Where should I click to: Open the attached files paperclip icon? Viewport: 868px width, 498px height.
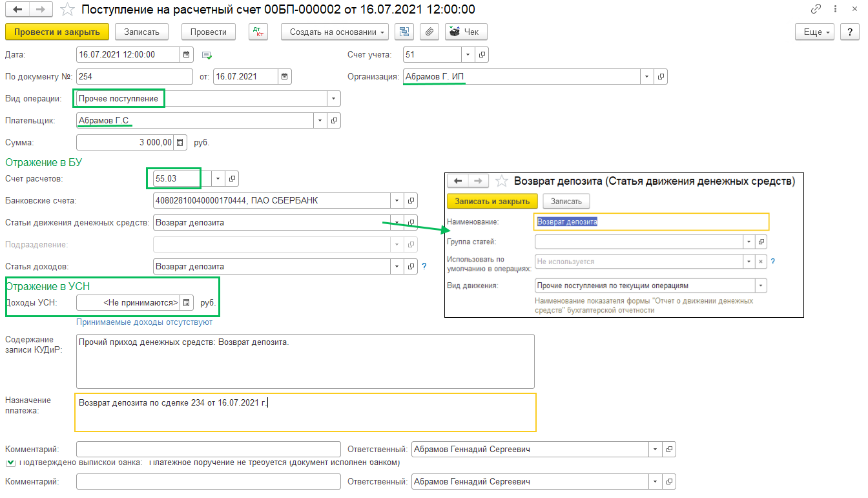coord(429,32)
